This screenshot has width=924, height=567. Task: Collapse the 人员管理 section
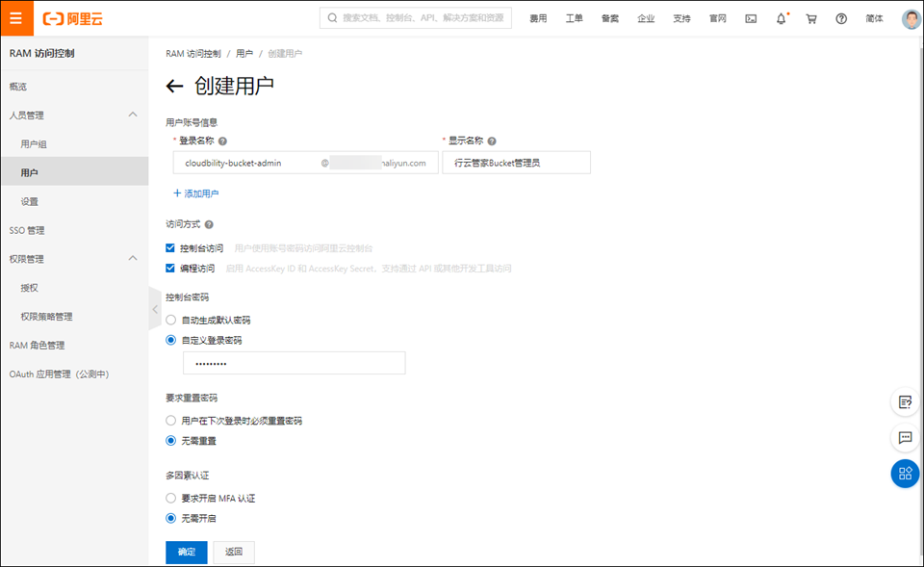pos(133,116)
